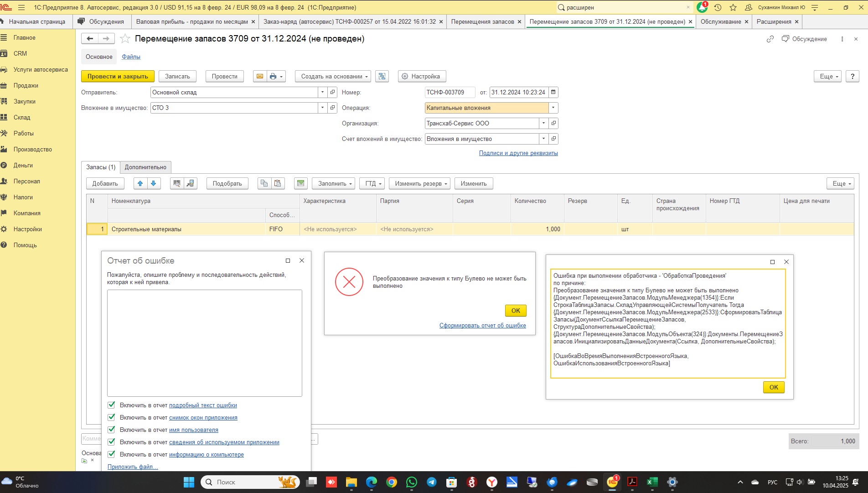Expand Отправитель dropdown arrow
The width and height of the screenshot is (868, 493).
[323, 92]
